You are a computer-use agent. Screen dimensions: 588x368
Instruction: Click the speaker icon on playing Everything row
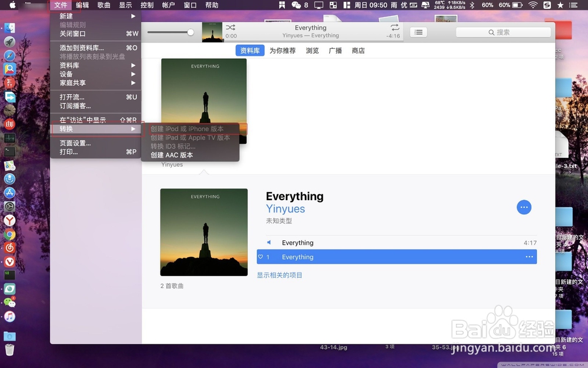tap(269, 243)
